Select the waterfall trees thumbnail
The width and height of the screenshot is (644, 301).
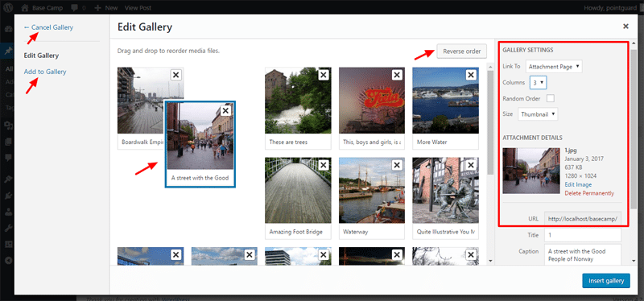pyautogui.click(x=298, y=101)
